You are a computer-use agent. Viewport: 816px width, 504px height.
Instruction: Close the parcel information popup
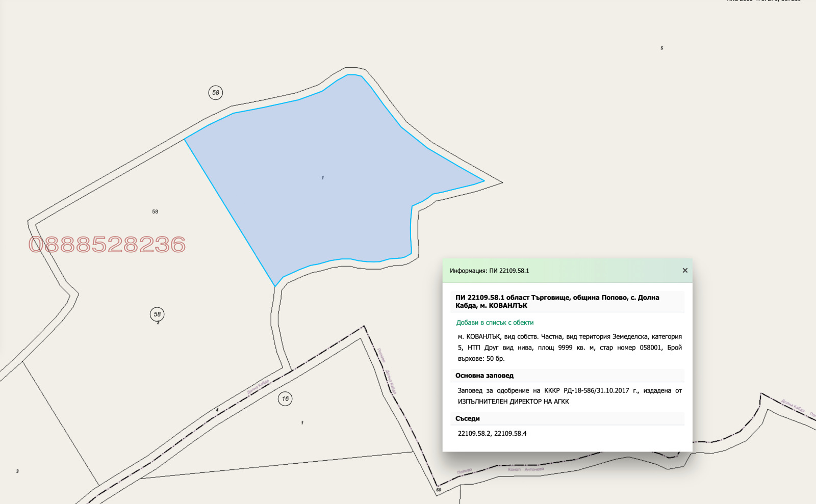(685, 271)
